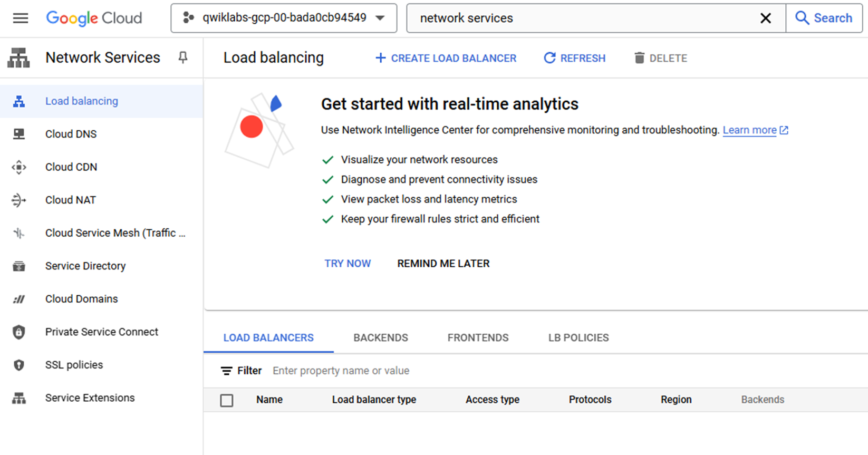Open Private Service Connect page
The width and height of the screenshot is (868, 455).
(101, 332)
